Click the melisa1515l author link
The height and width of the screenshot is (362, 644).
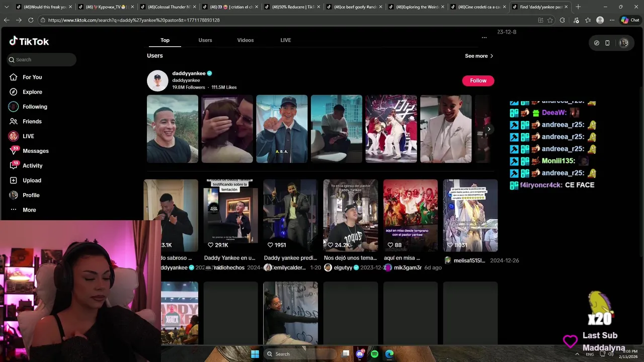(469, 260)
